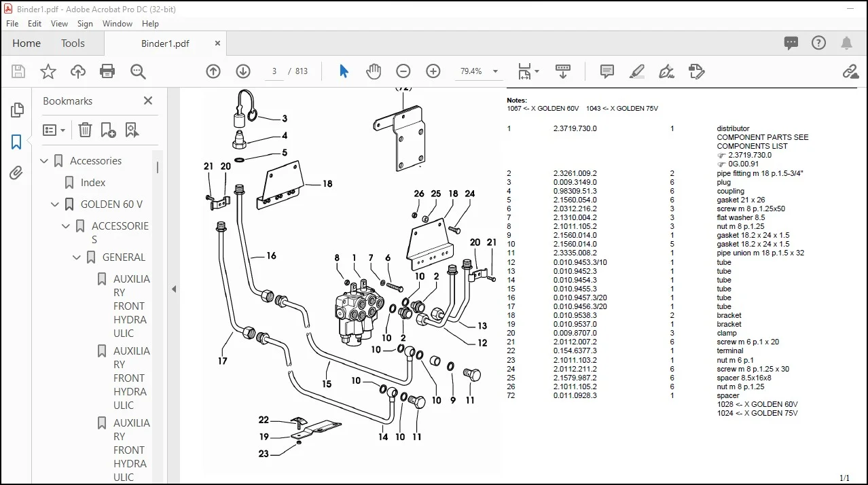Go to previous page arrow
Image resolution: width=868 pixels, height=485 pixels.
tap(213, 71)
